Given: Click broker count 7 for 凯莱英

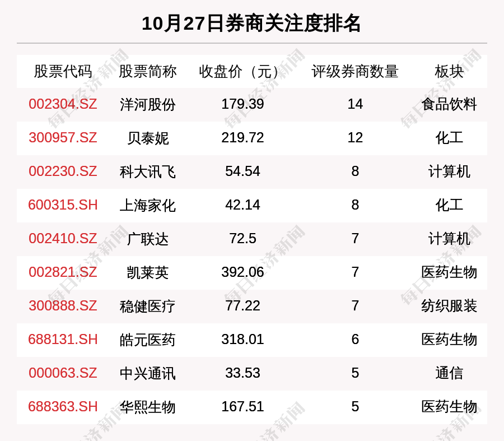Looking at the screenshot, I should [x=355, y=272].
